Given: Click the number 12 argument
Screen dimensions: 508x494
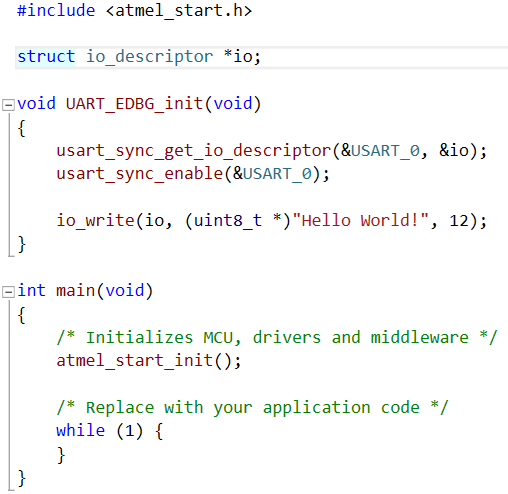Looking at the screenshot, I should coord(459,221).
